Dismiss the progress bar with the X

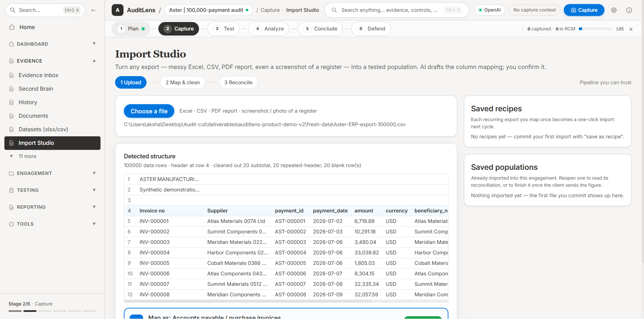[x=631, y=29]
